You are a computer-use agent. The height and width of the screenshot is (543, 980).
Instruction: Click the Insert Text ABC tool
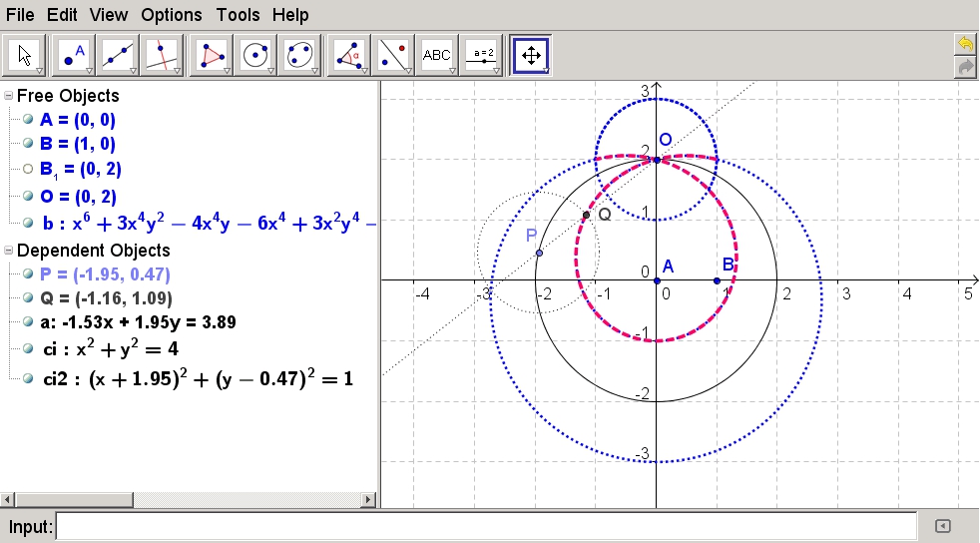tap(437, 56)
